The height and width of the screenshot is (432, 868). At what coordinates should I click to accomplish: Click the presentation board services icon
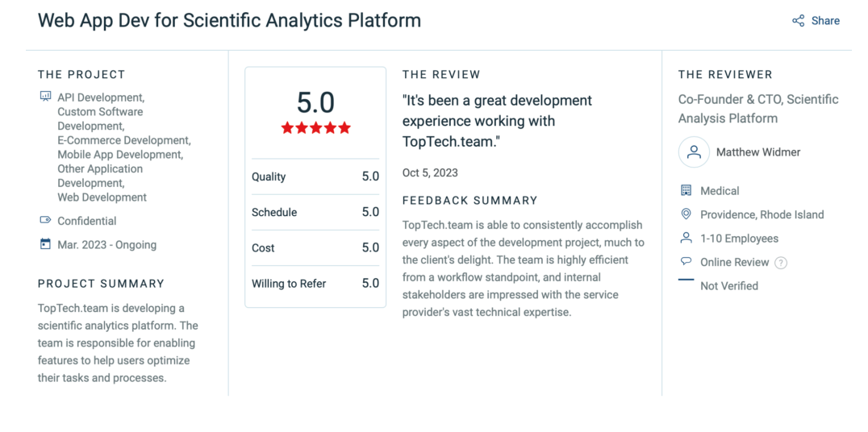tap(45, 97)
